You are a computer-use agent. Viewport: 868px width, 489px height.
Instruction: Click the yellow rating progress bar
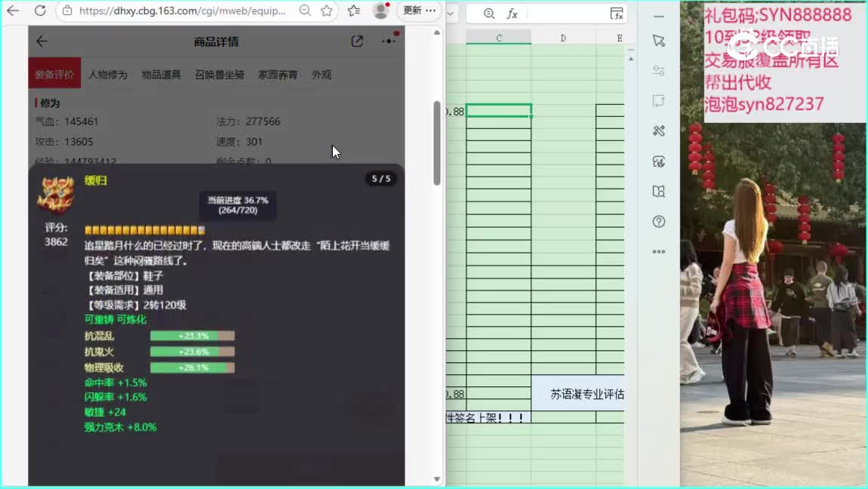pyautogui.click(x=145, y=230)
